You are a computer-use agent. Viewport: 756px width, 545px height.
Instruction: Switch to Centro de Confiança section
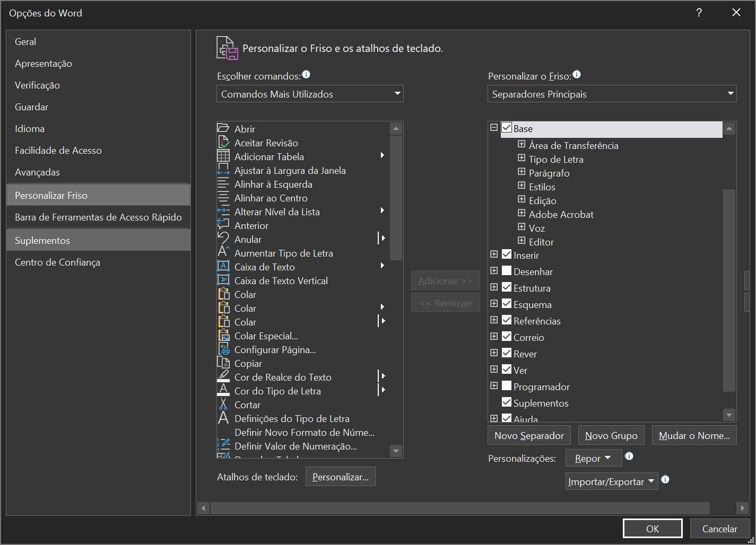click(57, 262)
